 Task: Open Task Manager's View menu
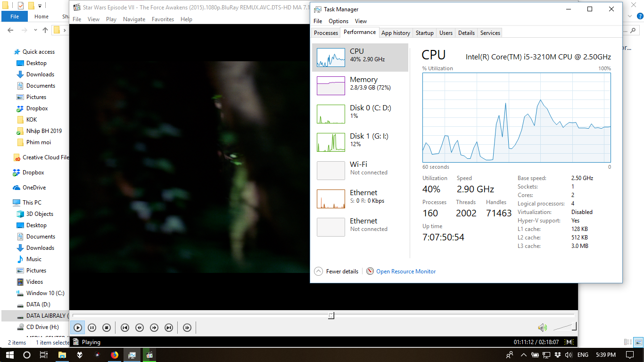pos(361,21)
